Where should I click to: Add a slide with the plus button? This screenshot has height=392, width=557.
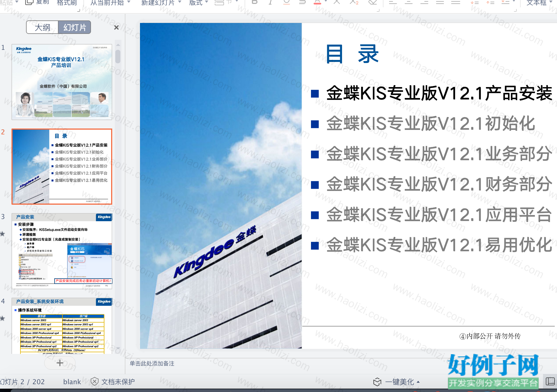point(60,363)
